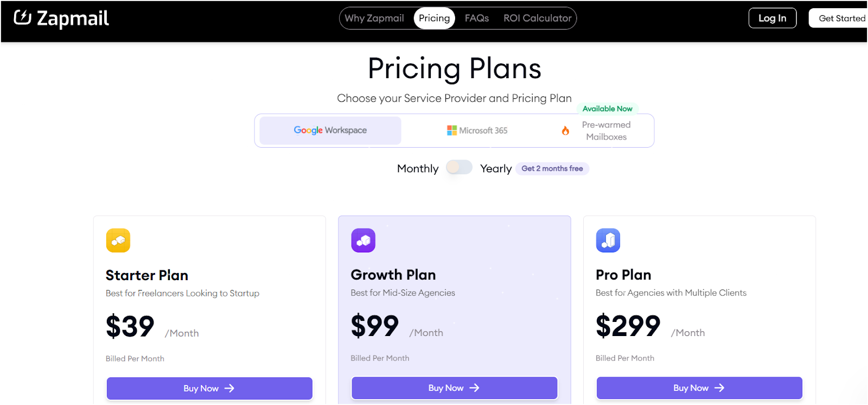868x405 pixels.
Task: Open the ROI Calculator page
Action: 538,18
